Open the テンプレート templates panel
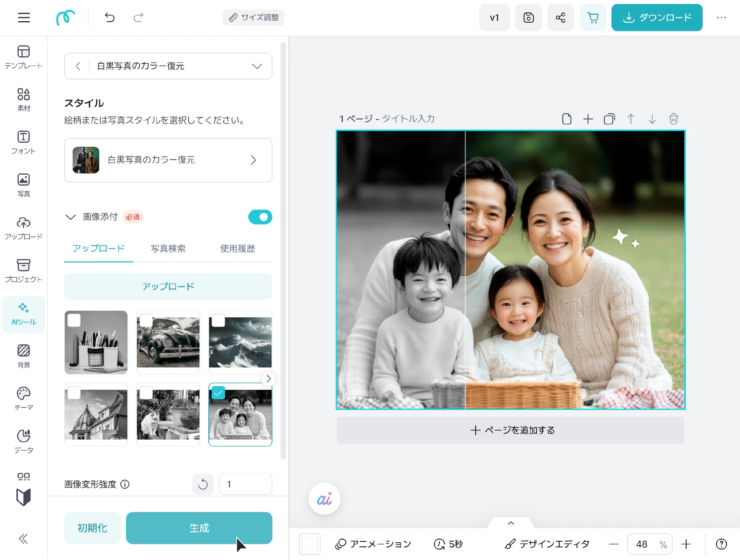This screenshot has height=560, width=740. click(x=24, y=57)
